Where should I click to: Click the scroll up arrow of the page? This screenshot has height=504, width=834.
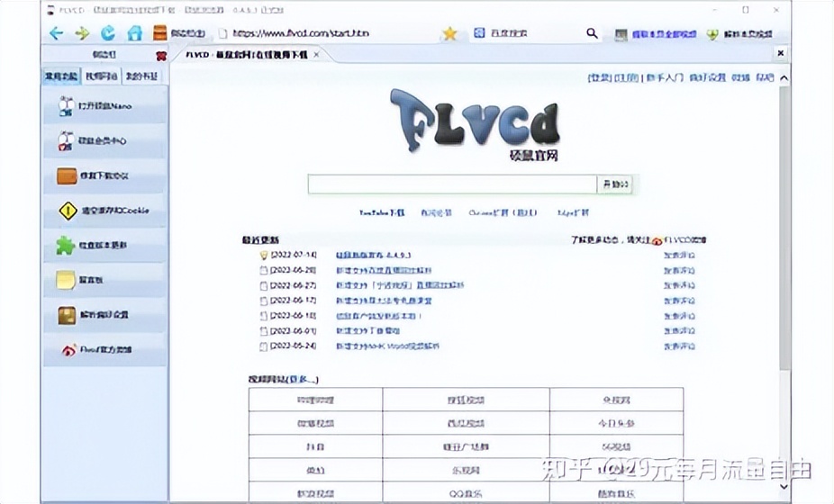click(784, 77)
